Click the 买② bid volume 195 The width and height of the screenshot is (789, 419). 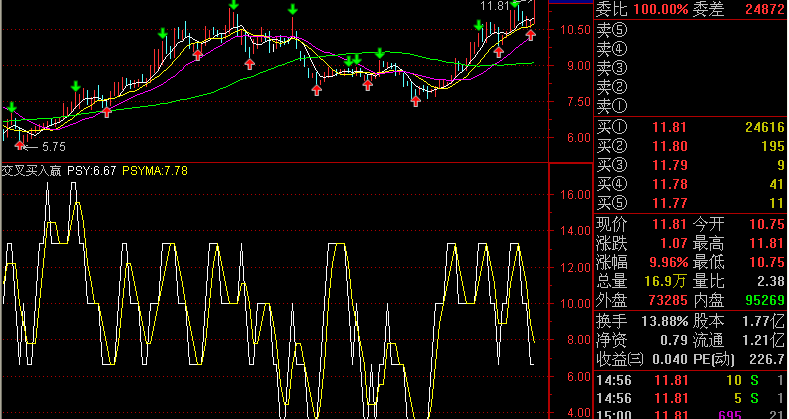tap(773, 146)
